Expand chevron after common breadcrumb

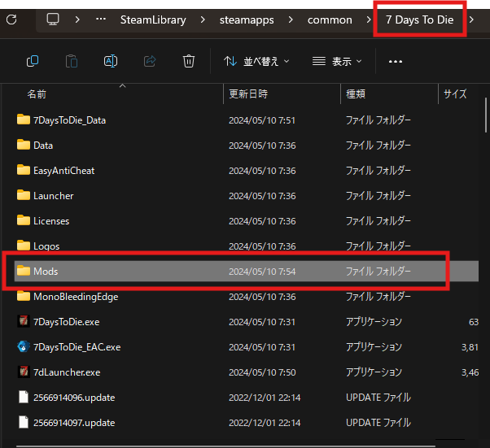point(369,20)
